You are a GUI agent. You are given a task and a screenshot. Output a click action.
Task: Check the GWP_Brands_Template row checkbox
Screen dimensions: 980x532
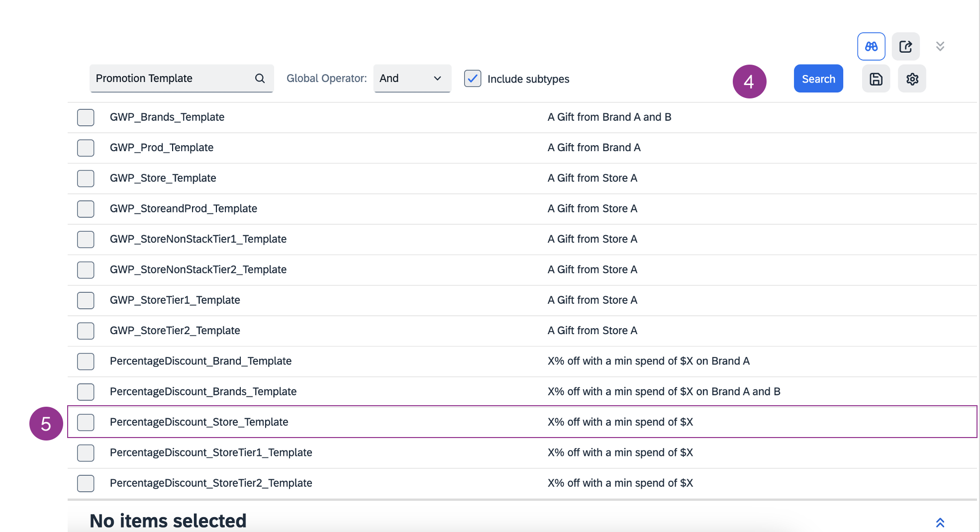click(86, 117)
